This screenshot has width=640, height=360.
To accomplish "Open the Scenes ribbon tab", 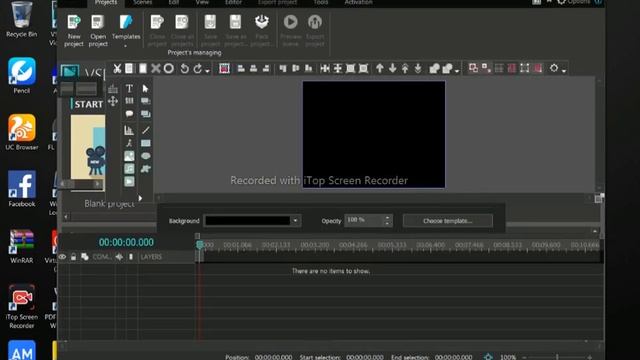I will pyautogui.click(x=143, y=2).
